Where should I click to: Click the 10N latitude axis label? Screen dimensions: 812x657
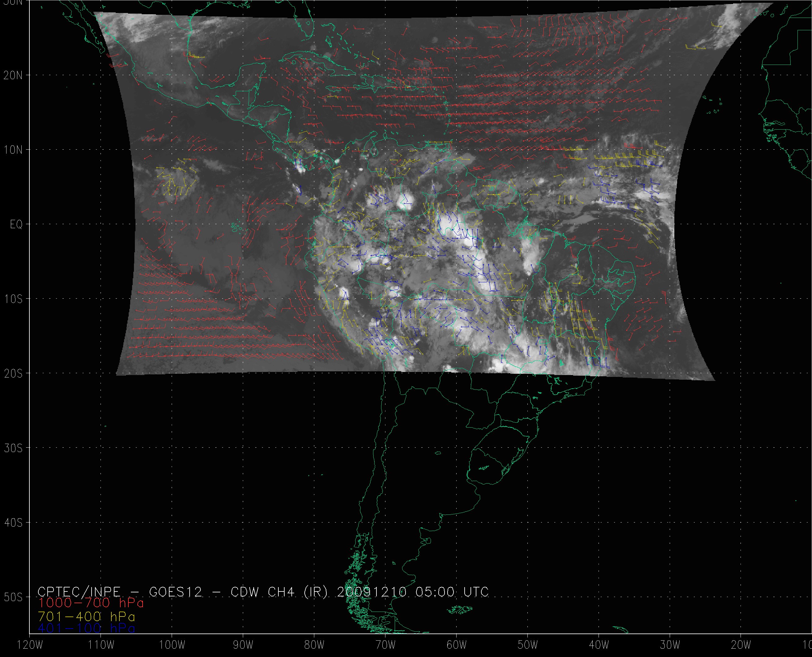point(13,150)
